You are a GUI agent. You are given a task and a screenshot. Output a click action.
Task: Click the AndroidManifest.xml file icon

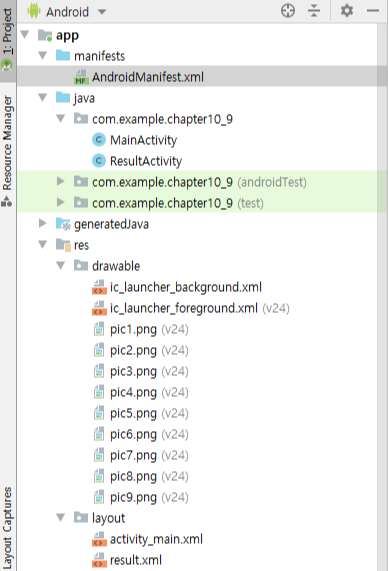click(81, 77)
